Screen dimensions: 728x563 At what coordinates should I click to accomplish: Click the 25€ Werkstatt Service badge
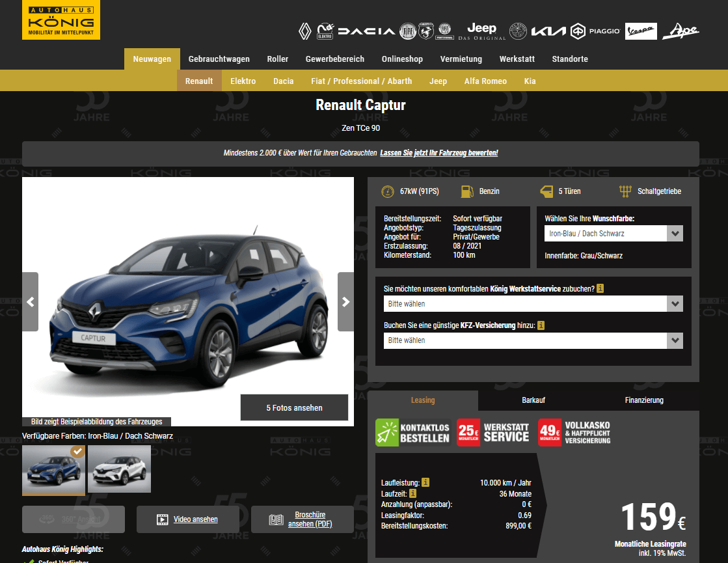pos(494,432)
